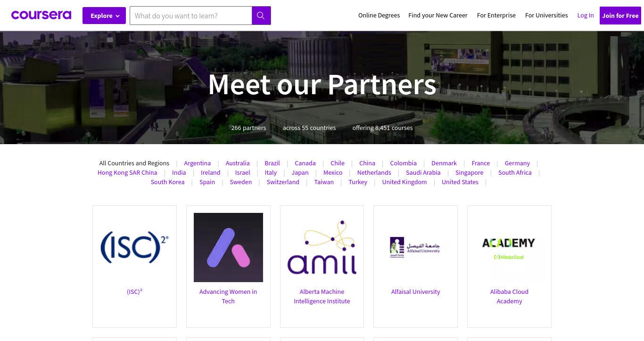Click the Coursera logo
The height and width of the screenshot is (341, 644).
(x=41, y=15)
